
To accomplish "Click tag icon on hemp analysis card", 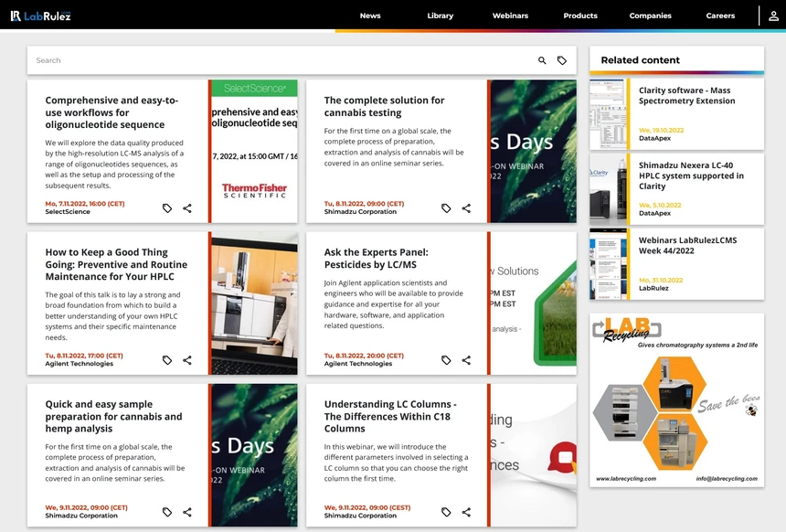I will pyautogui.click(x=167, y=512).
